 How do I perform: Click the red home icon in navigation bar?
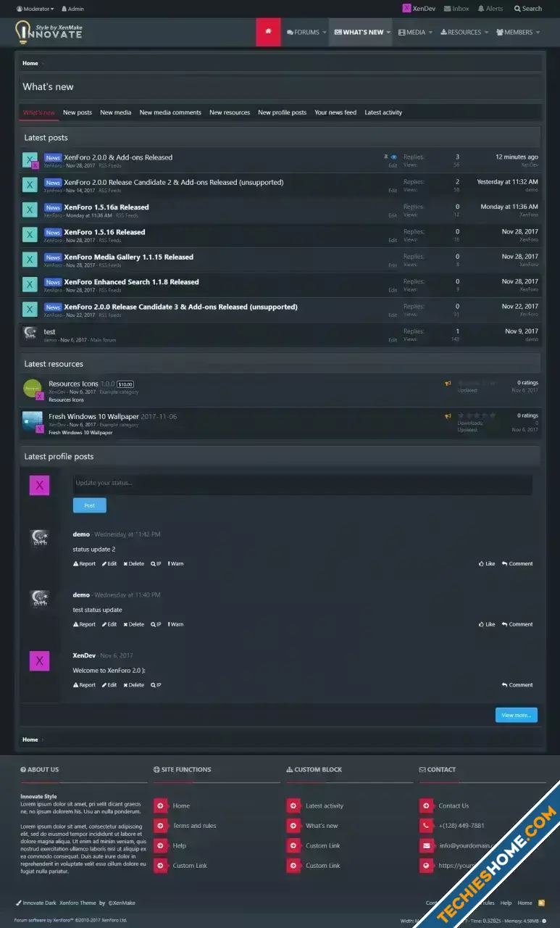click(268, 32)
